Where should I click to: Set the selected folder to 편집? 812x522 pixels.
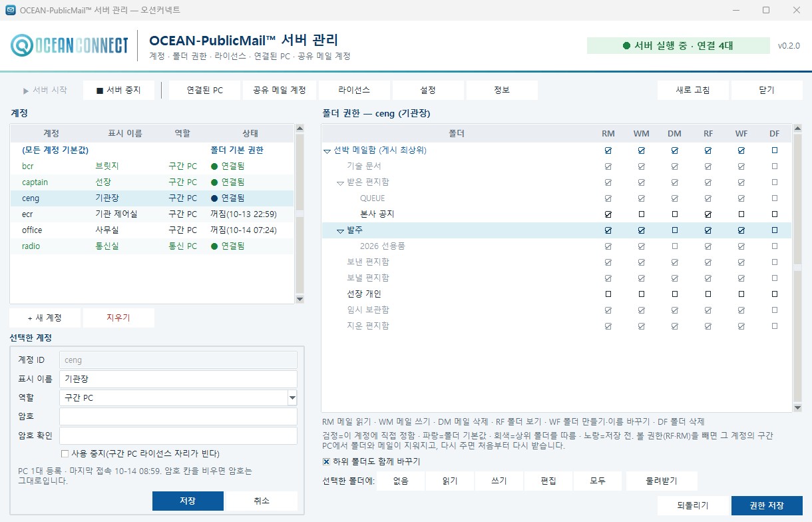(x=548, y=481)
